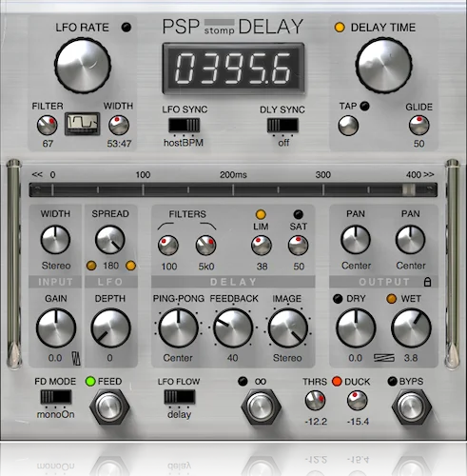Click the large LFO RATE knob
Screen dimensions: 467x476
pos(83,66)
